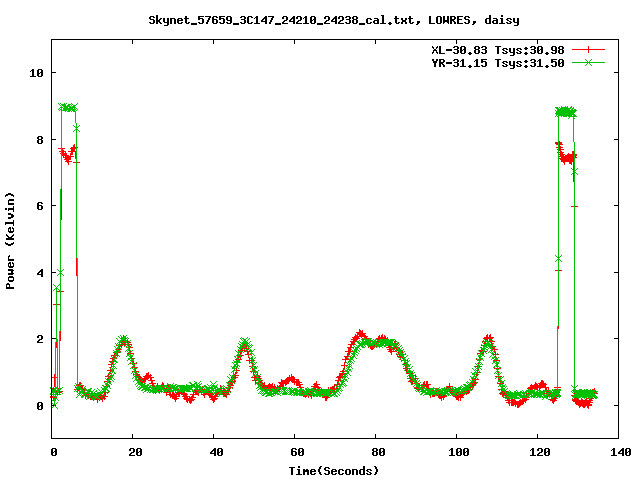This screenshot has width=640, height=480.
Task: Click the Time(Seconds) x-axis label
Action: [x=334, y=471]
